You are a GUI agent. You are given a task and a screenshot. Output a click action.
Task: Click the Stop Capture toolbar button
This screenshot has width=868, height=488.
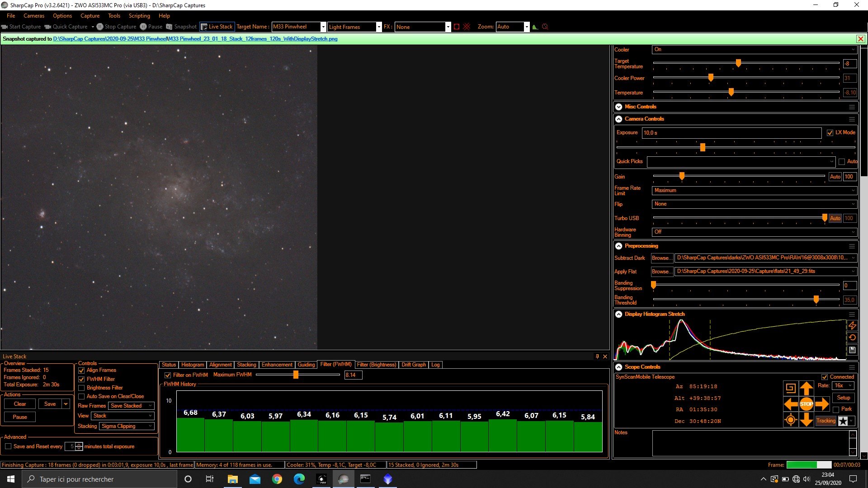(116, 27)
